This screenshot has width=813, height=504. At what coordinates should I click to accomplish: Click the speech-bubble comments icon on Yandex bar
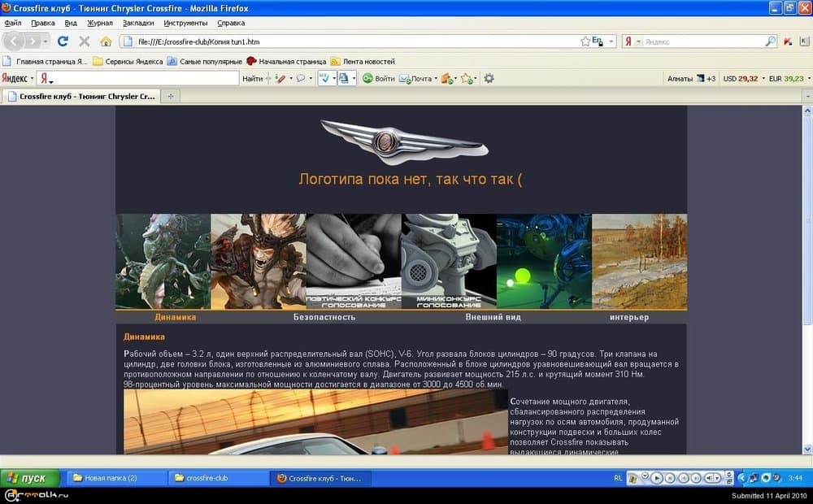[302, 78]
